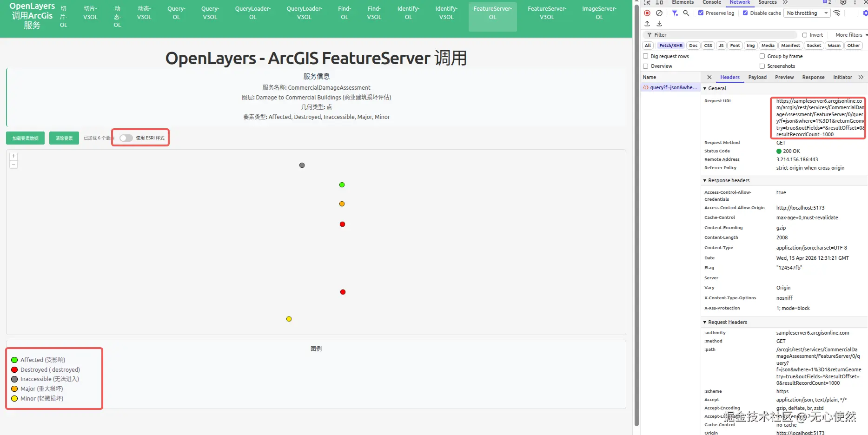Viewport: 868px width, 435px height.
Task: Open the Preview tab
Action: click(x=784, y=77)
